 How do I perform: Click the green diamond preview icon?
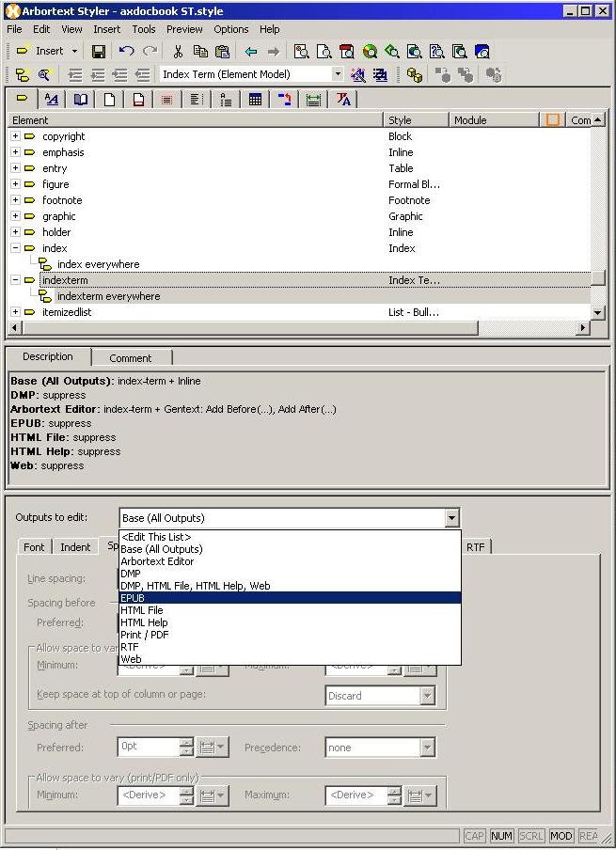392,52
